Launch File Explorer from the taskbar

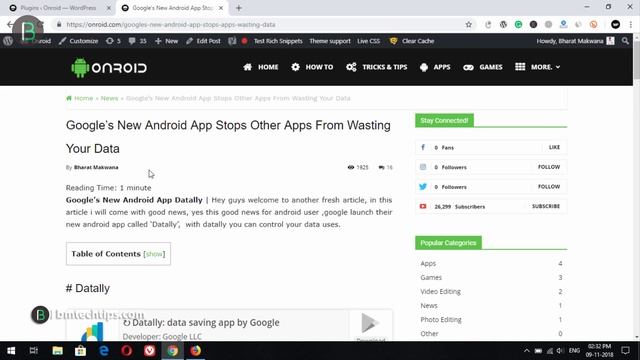58,351
